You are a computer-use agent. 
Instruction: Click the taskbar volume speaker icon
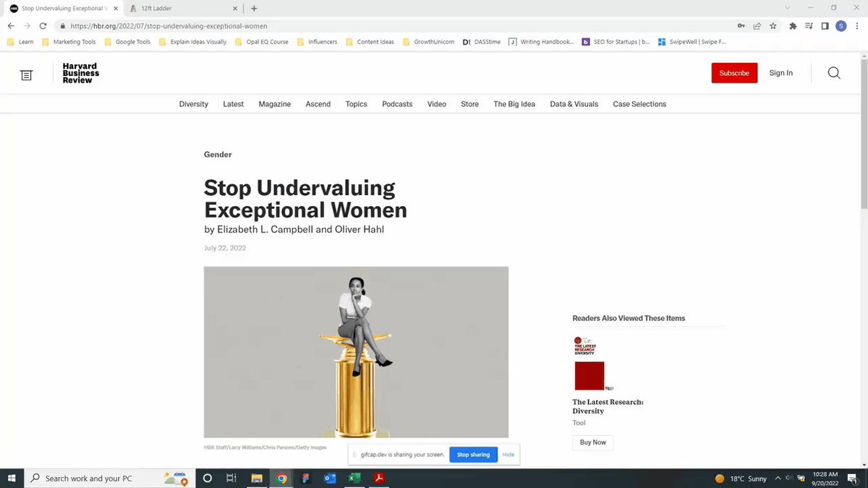(x=789, y=478)
